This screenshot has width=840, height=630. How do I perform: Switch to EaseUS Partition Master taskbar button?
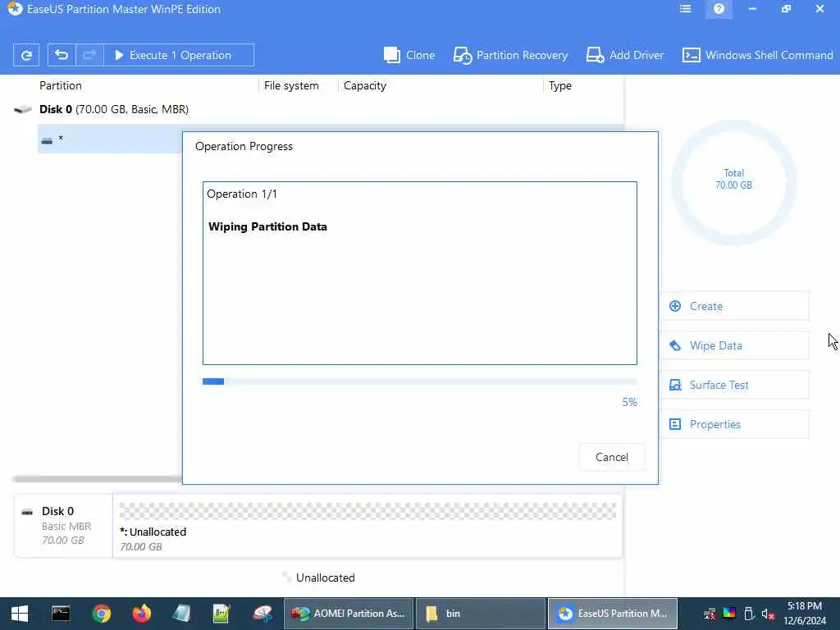[x=612, y=614]
